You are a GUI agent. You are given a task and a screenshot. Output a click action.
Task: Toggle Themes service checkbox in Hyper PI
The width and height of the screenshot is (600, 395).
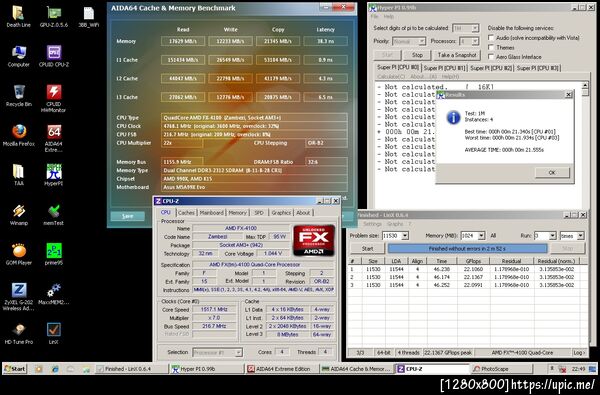491,47
